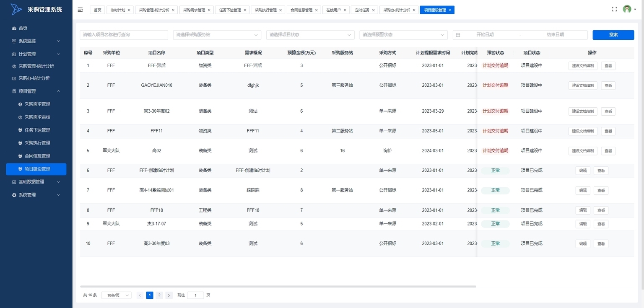The width and height of the screenshot is (644, 308).
Task: Close the 定时任务 tab
Action: click(373, 10)
